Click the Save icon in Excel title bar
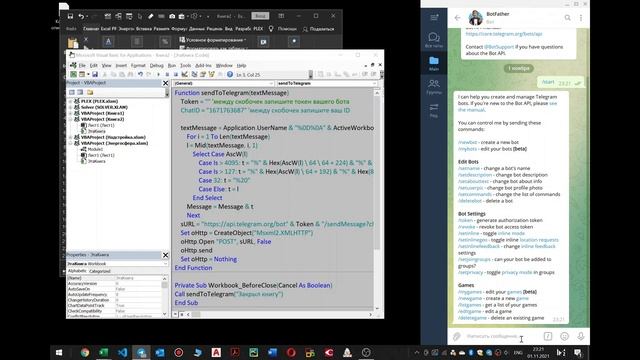This screenshot has width=640, height=360. click(x=70, y=16)
